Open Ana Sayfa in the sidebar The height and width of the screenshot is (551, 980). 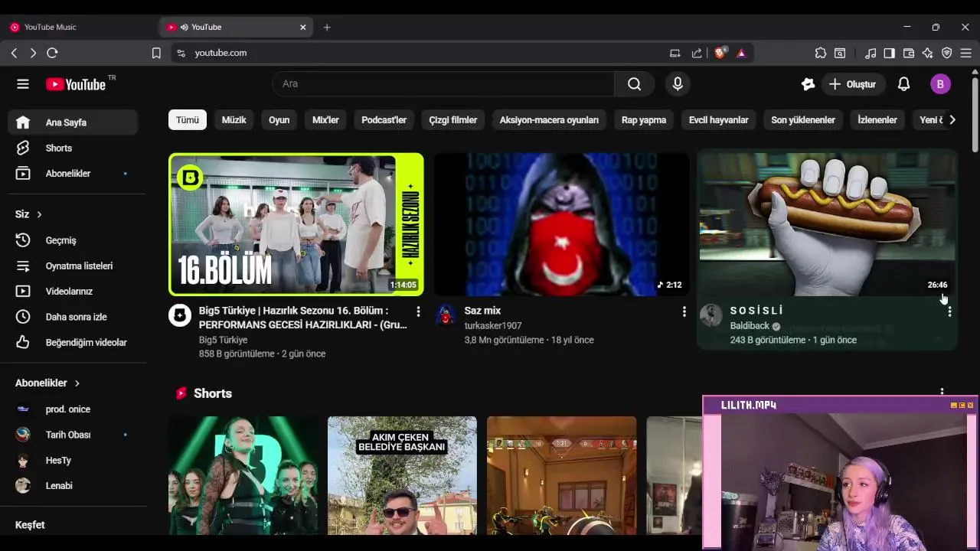(73, 122)
